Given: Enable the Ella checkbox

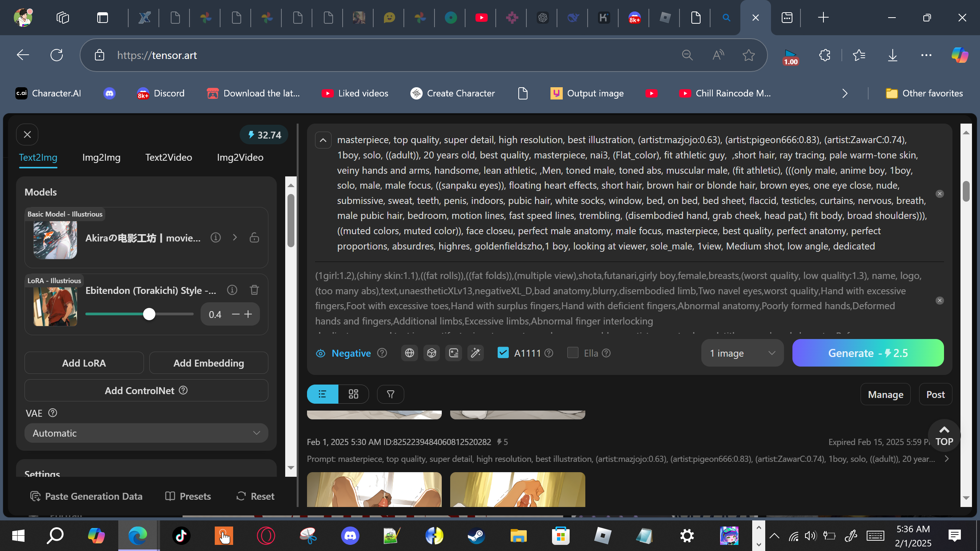Looking at the screenshot, I should point(573,352).
